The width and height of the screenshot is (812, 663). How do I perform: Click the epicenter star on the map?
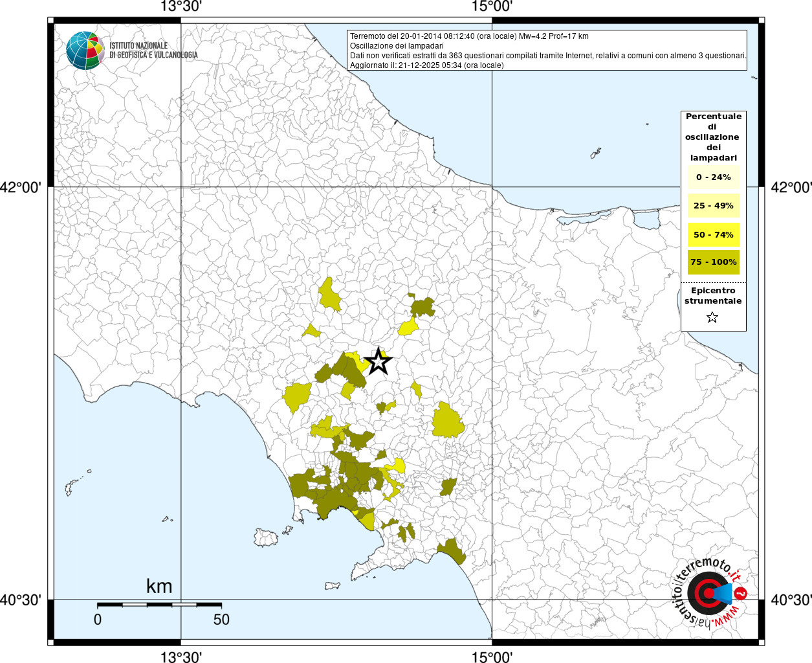click(378, 362)
